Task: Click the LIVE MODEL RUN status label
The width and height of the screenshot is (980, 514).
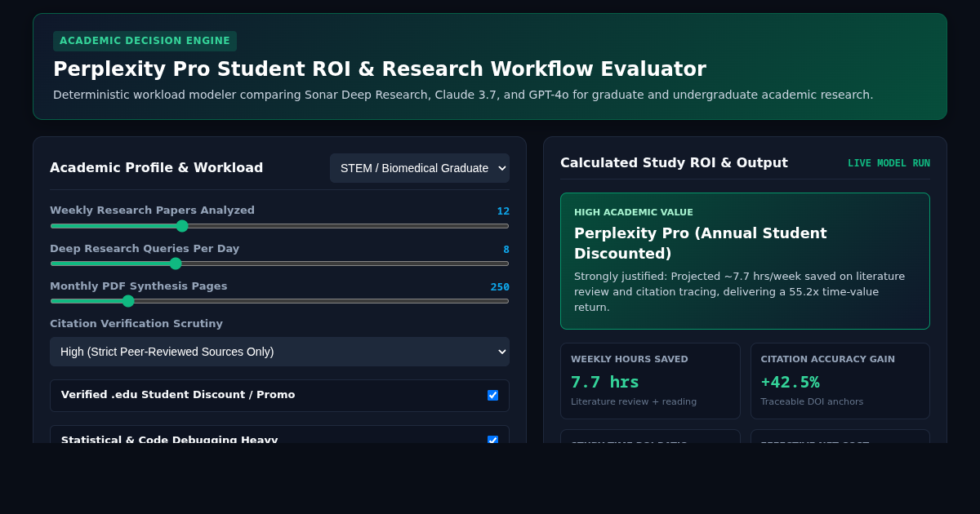Action: click(x=889, y=163)
